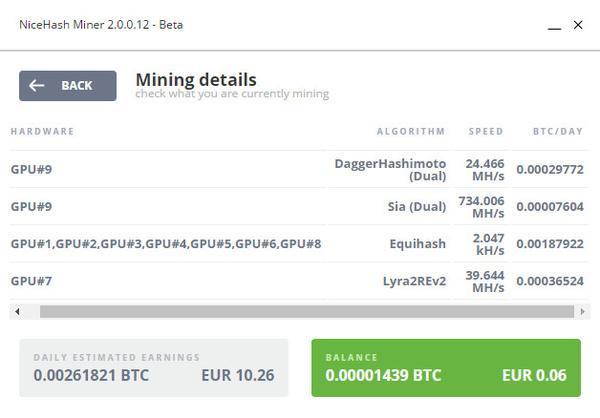Click the HARDWARE column header
The width and height of the screenshot is (600, 418).
pos(42,132)
